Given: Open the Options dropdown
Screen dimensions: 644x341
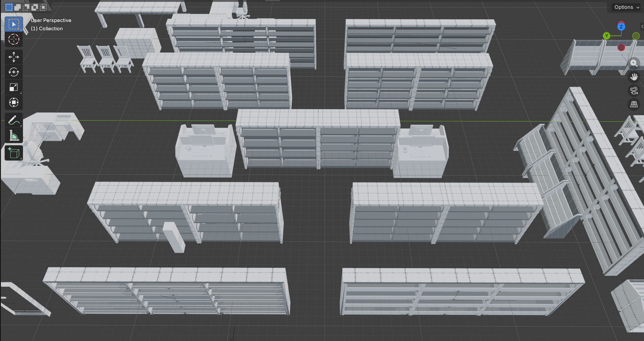Looking at the screenshot, I should point(627,7).
